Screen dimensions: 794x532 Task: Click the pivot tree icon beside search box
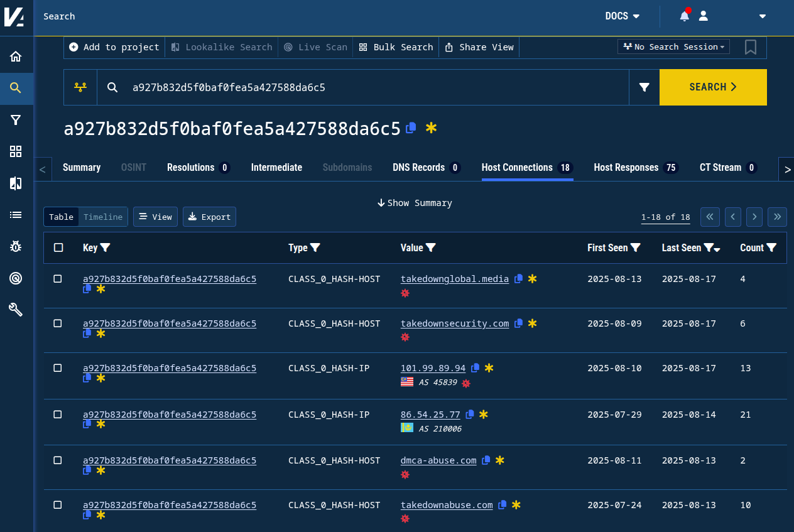pyautogui.click(x=80, y=87)
